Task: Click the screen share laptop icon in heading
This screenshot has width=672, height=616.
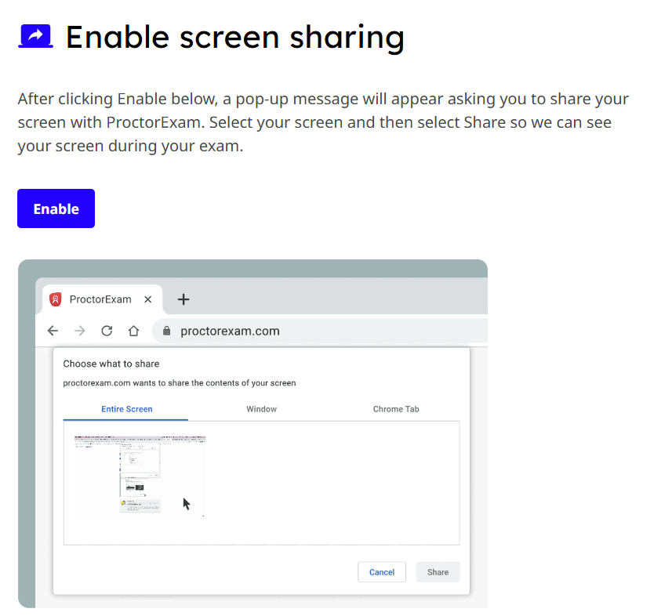Action: [35, 36]
